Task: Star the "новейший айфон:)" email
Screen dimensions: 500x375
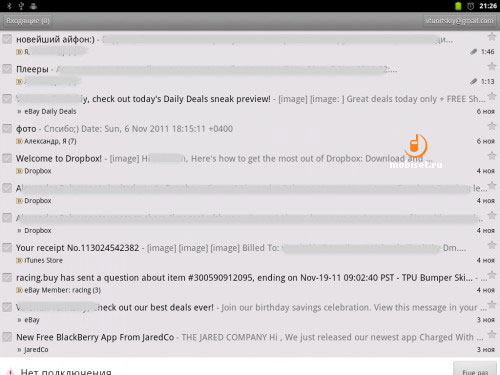Action: [x=492, y=36]
